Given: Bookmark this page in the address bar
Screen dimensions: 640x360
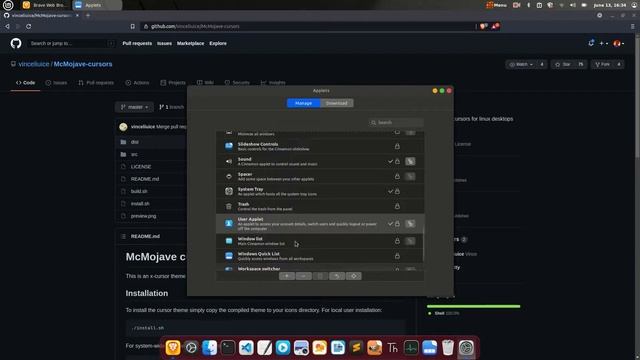Looking at the screenshot, I should click(133, 26).
